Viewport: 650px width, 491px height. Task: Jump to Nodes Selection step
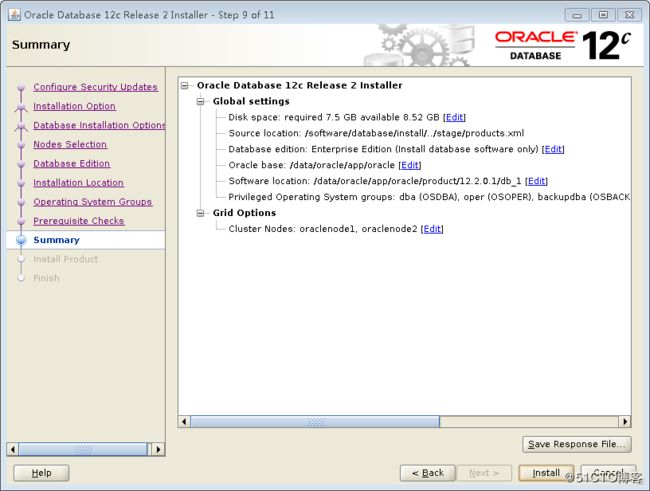point(70,144)
